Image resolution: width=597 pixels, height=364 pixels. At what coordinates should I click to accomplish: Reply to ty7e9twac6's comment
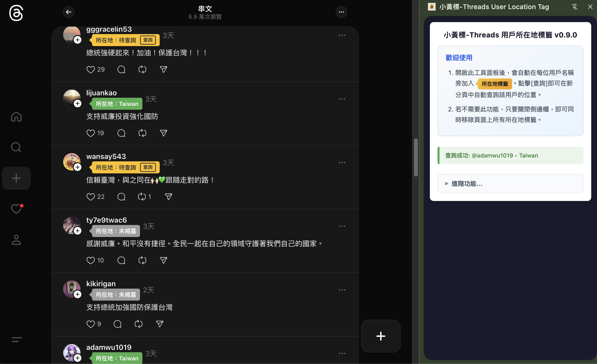pyautogui.click(x=121, y=260)
